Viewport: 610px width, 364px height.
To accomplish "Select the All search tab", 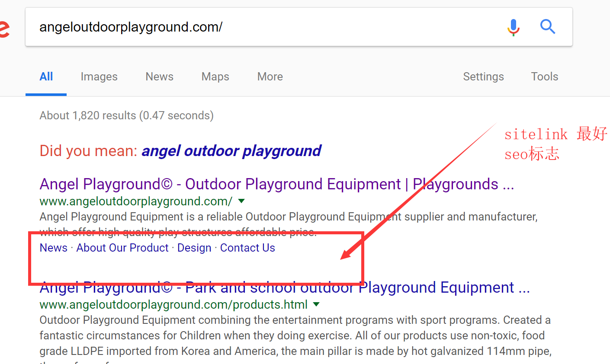I will pyautogui.click(x=46, y=77).
